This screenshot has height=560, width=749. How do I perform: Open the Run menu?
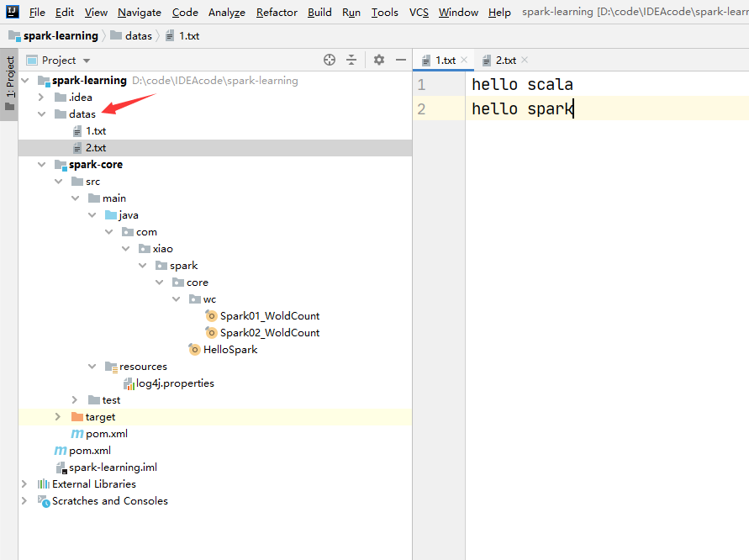click(x=351, y=12)
